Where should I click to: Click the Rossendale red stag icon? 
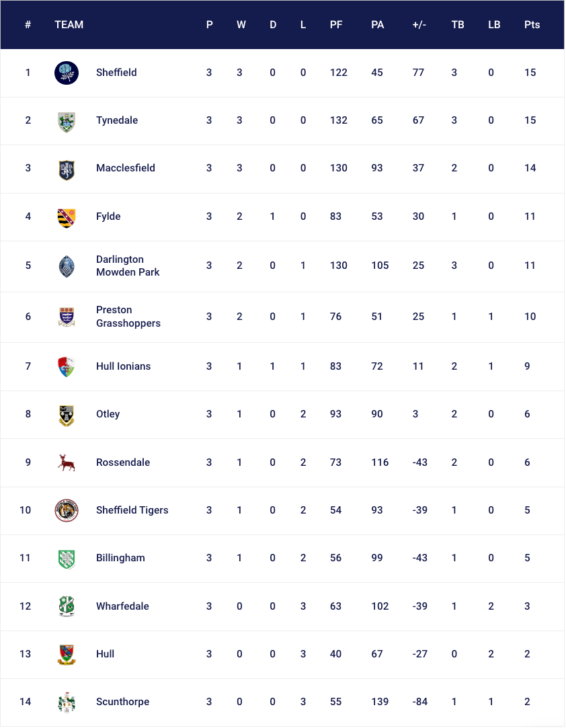point(67,463)
